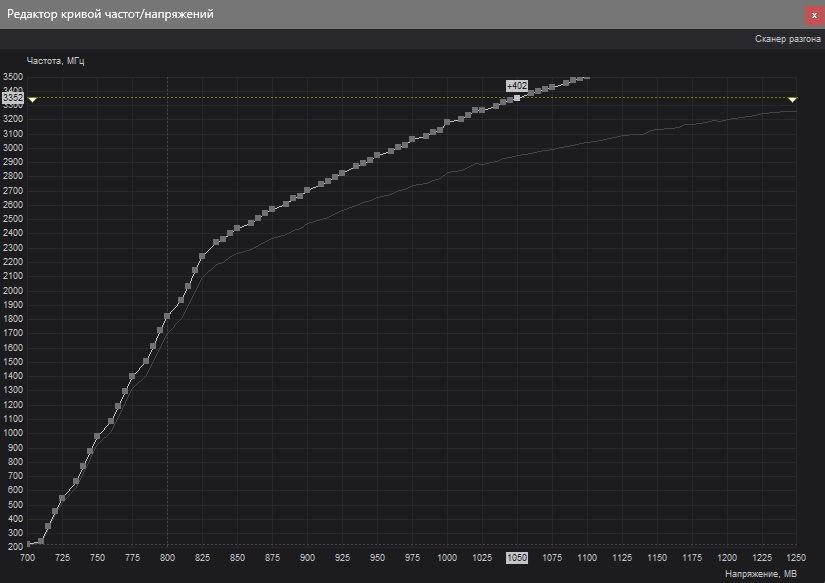
Task: Click the 700 voltage axis label on the bottom axis
Action: click(x=27, y=558)
